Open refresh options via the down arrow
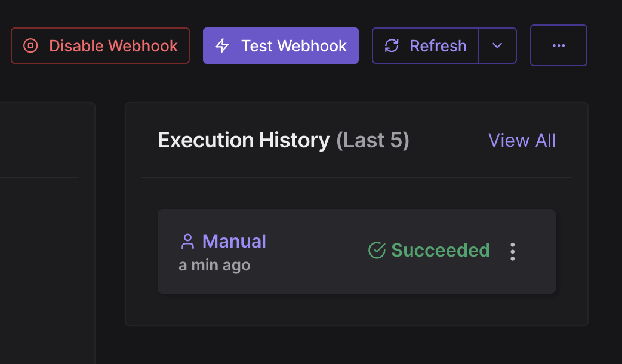622x364 pixels. 497,45
